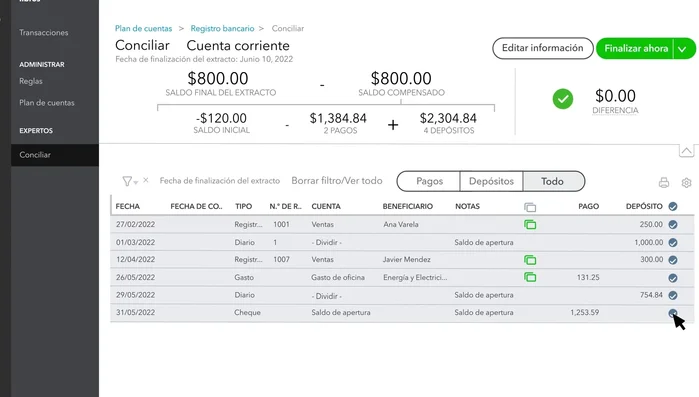Viewport: 699px width, 397px height.
Task: Click the Energía y Electrici... beneficiary cell
Action: (415, 277)
